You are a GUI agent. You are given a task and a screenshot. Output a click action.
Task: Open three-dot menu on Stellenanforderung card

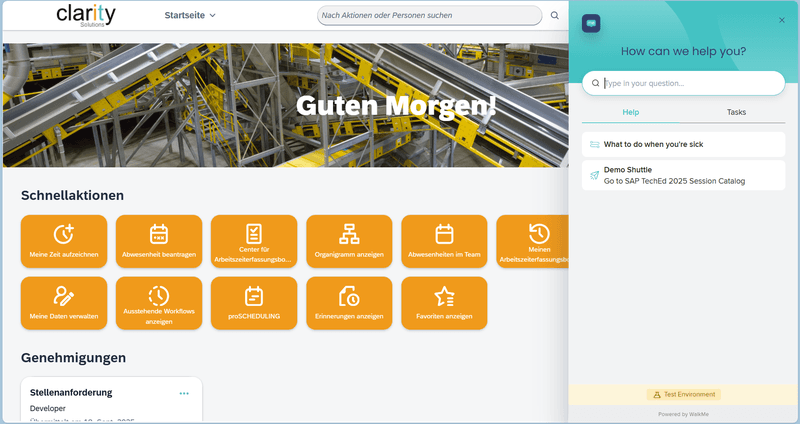click(184, 393)
